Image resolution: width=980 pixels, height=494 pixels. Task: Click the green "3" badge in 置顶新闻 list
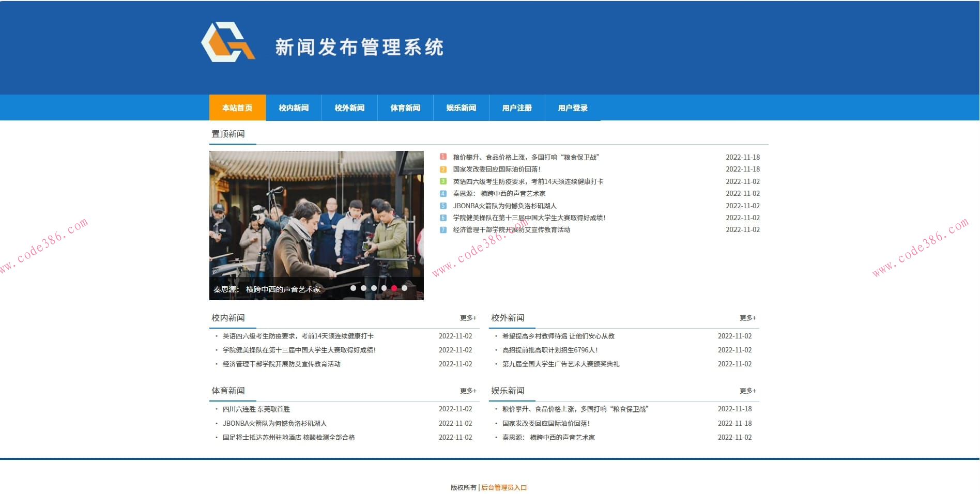coord(443,181)
